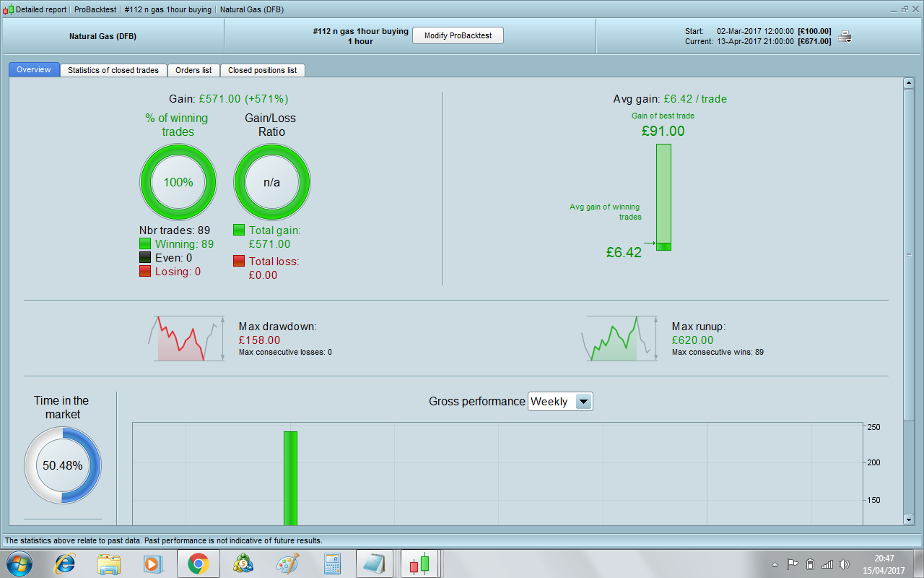Click the Time in the market 50.48% donut

point(63,465)
